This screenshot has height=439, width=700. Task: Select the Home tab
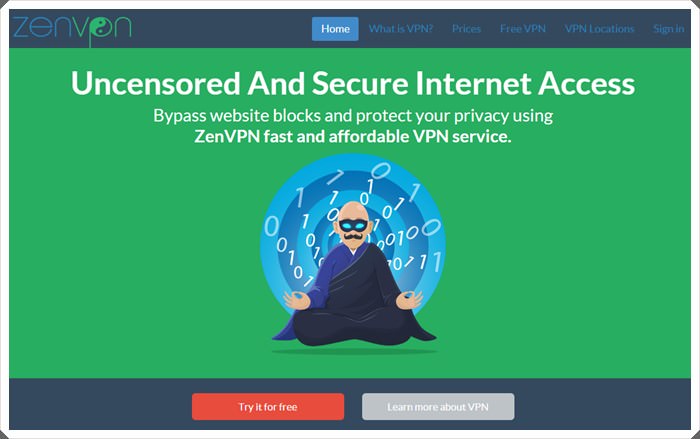click(335, 29)
